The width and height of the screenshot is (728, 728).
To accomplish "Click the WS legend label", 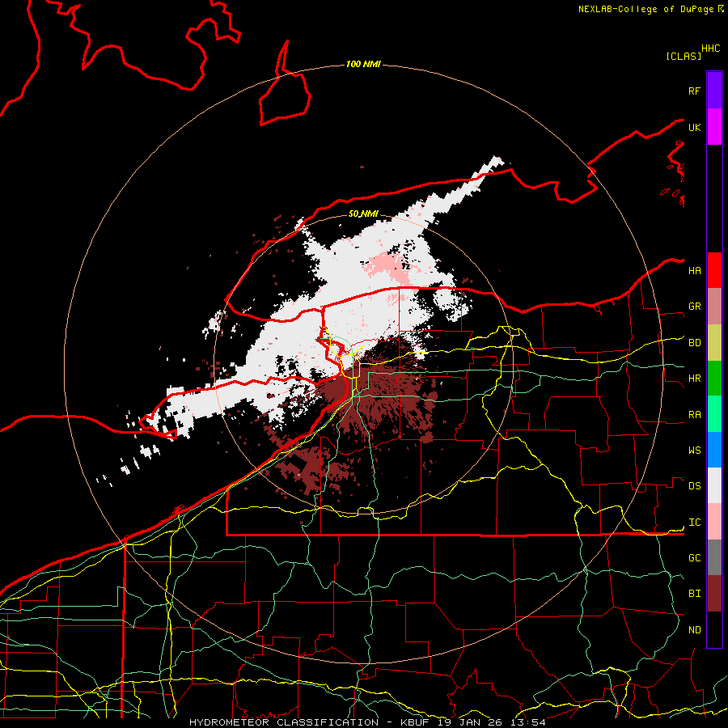I will 694,451.
